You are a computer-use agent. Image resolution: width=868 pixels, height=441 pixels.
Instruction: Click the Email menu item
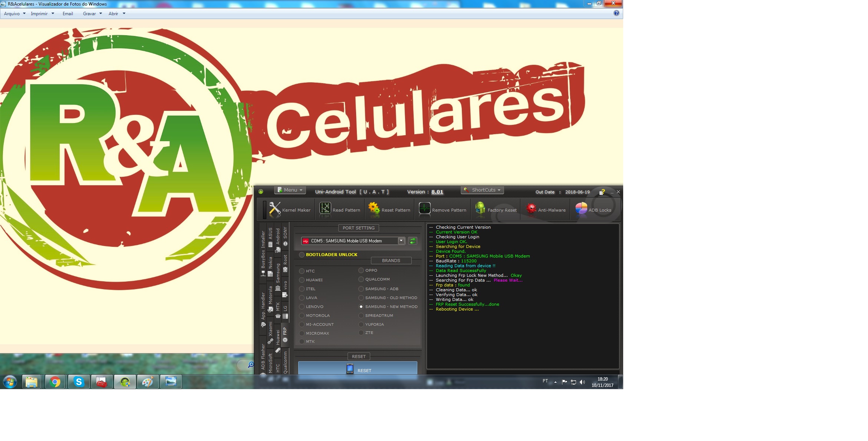click(x=68, y=14)
